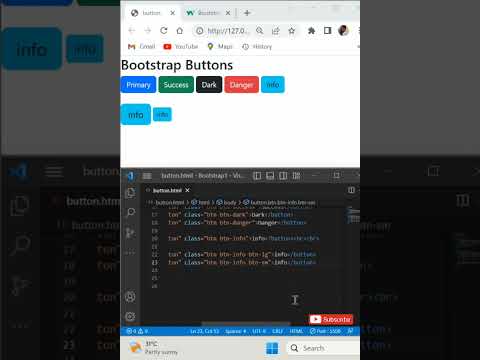Click the editor horizontal scrollbar

246,324
